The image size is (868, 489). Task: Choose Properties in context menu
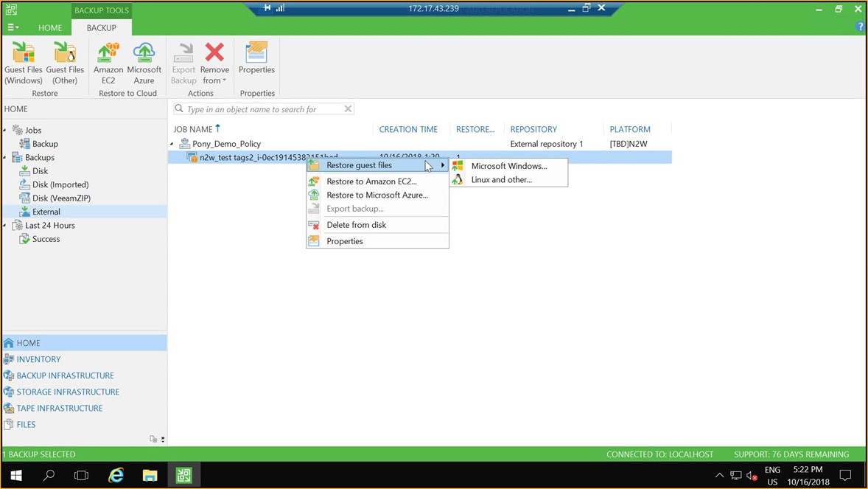pyautogui.click(x=377, y=241)
